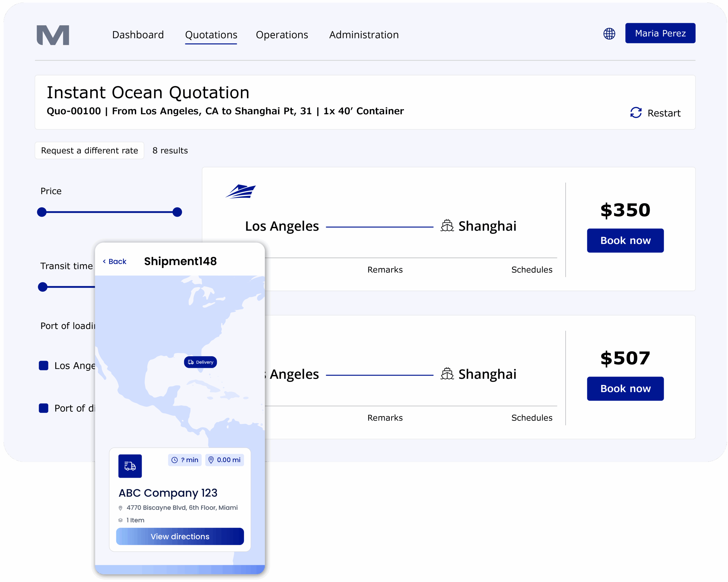Image resolution: width=728 pixels, height=582 pixels.
Task: Tap the Delivery marker on the map
Action: click(201, 362)
